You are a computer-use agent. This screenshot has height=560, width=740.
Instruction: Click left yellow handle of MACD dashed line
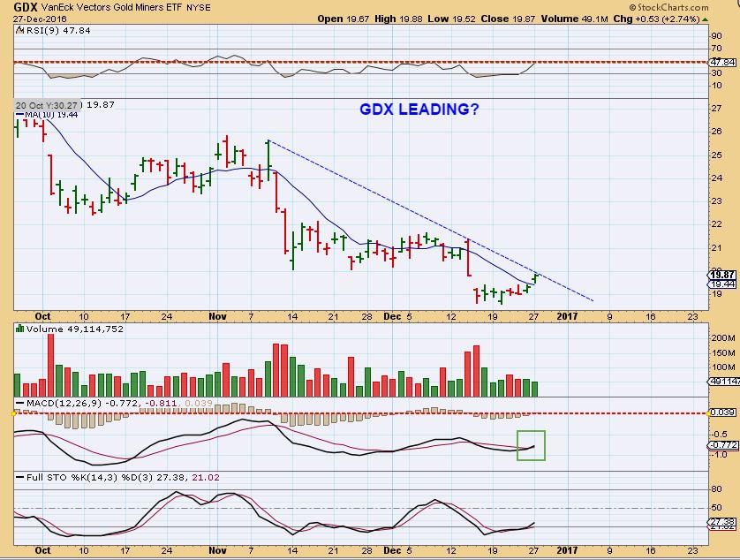14,413
